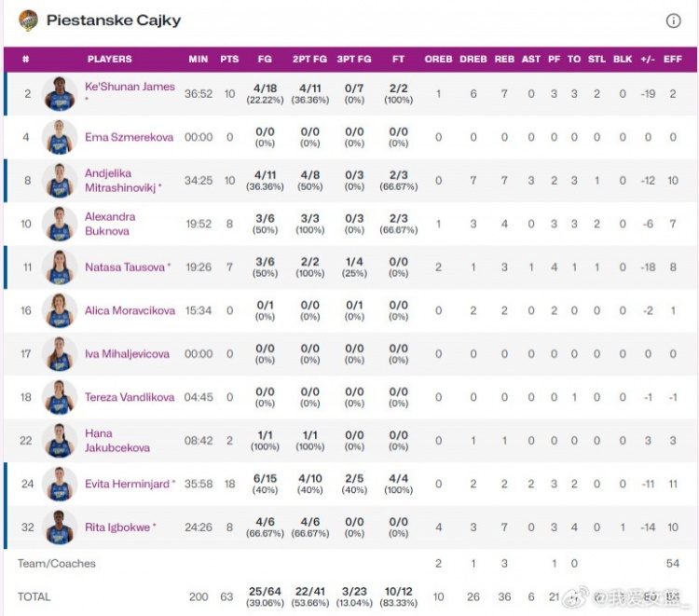Click Natasa Tausova's player photo
This screenshot has height=616, width=699.
[x=60, y=267]
